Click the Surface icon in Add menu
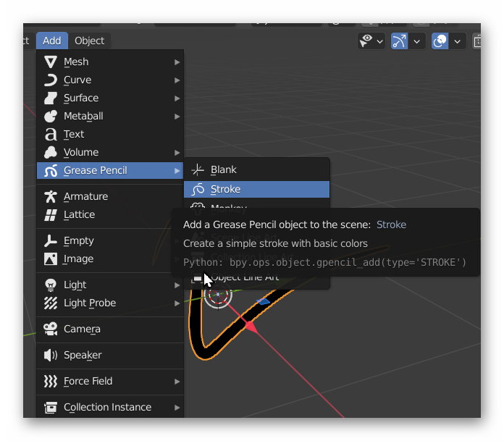This screenshot has height=441, width=504. click(51, 98)
